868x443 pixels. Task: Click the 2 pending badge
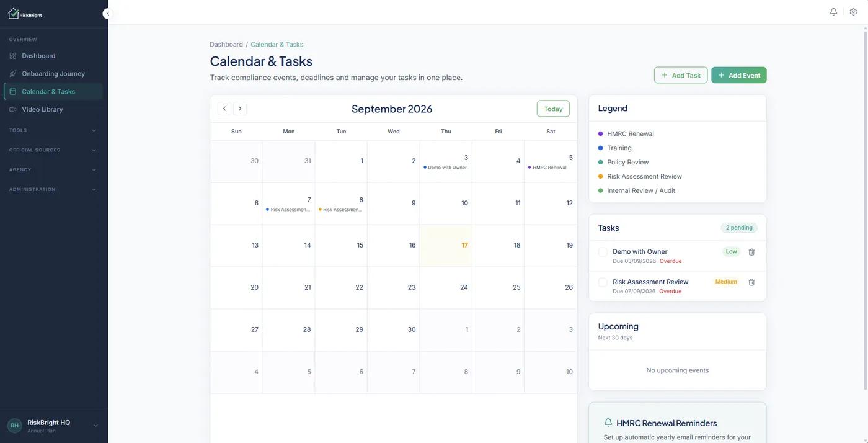click(739, 228)
